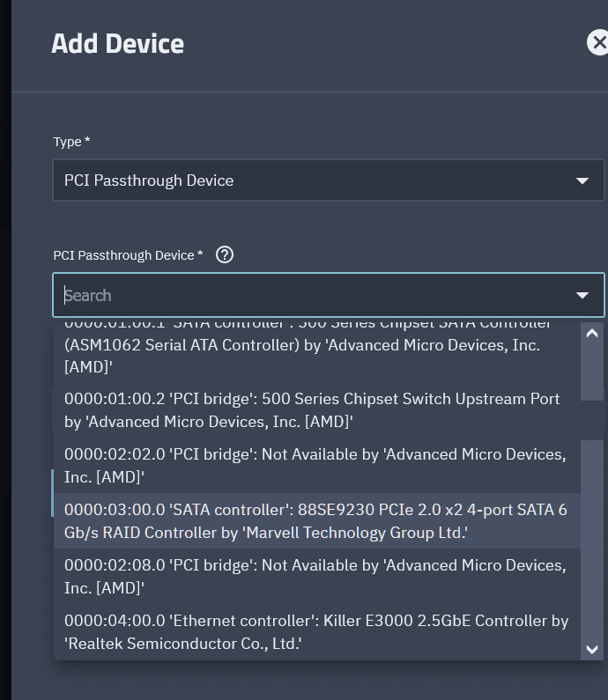Open the Type field showing PCI Passthrough Device
608x700 pixels.
coord(308,181)
